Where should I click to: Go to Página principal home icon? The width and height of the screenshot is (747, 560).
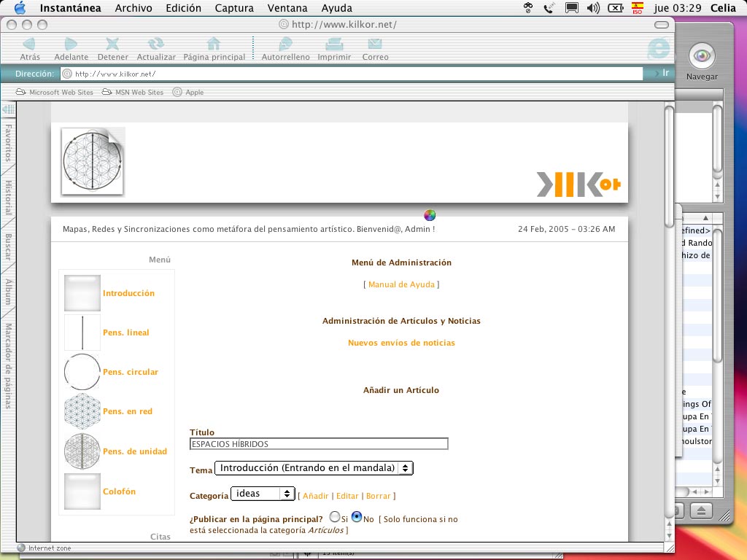tap(214, 44)
